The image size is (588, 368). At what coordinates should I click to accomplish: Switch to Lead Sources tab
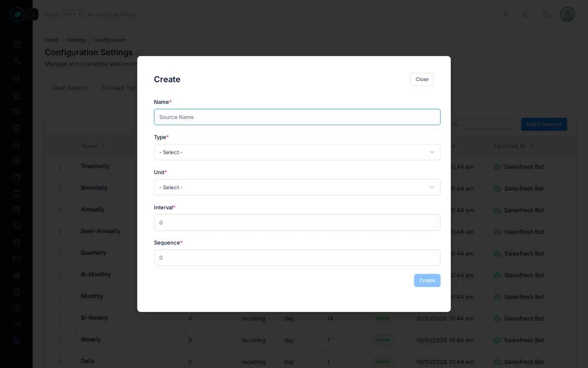(70, 88)
